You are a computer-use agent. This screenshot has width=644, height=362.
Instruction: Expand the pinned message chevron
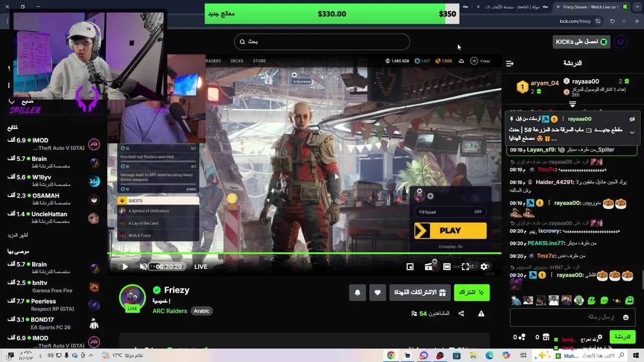[632, 133]
